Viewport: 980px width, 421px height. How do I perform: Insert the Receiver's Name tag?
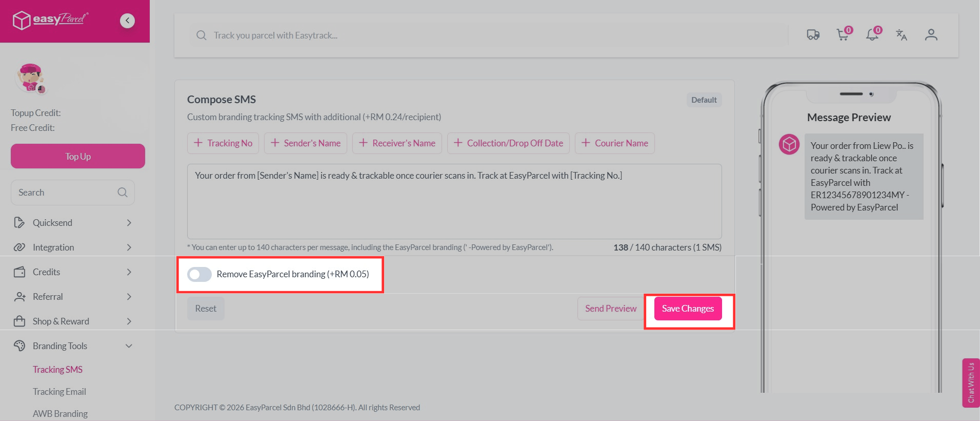397,143
